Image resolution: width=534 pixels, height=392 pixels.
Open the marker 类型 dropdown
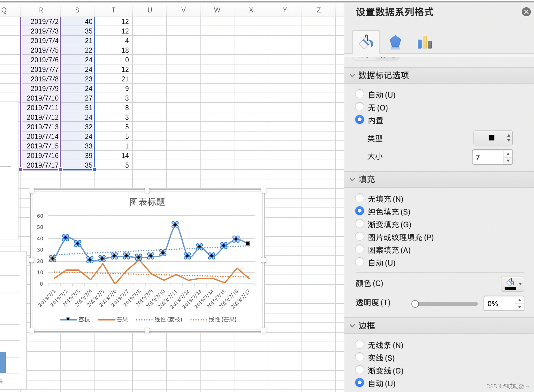coord(493,138)
